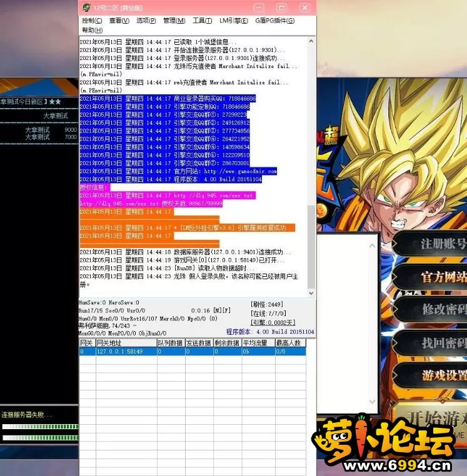Click the 注册账号 button in launcher

click(x=429, y=244)
